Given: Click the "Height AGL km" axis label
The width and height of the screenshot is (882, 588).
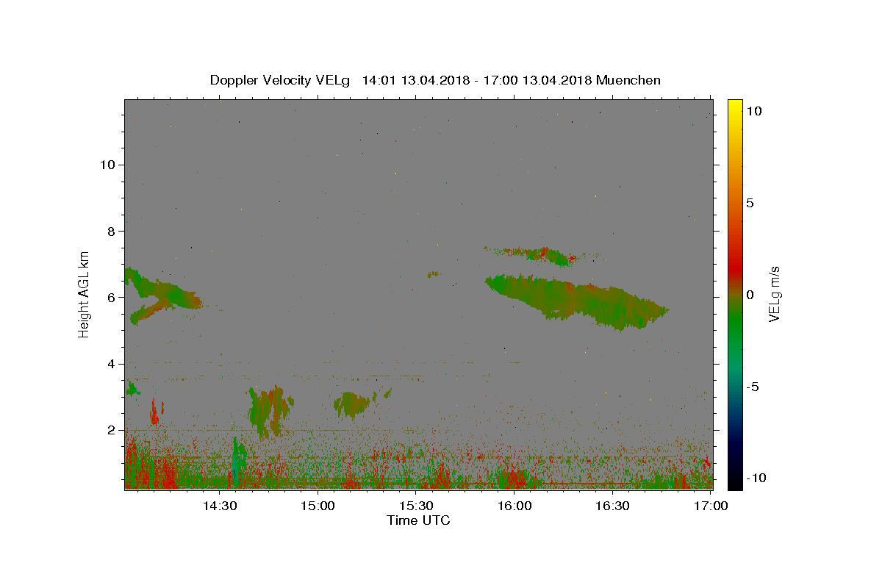Looking at the screenshot, I should coord(85,293).
